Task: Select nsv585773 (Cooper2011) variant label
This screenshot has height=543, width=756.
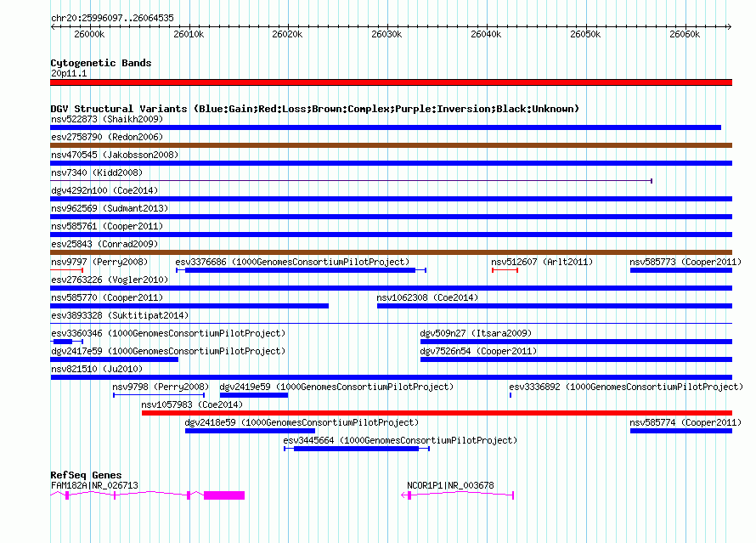Action: (x=685, y=262)
